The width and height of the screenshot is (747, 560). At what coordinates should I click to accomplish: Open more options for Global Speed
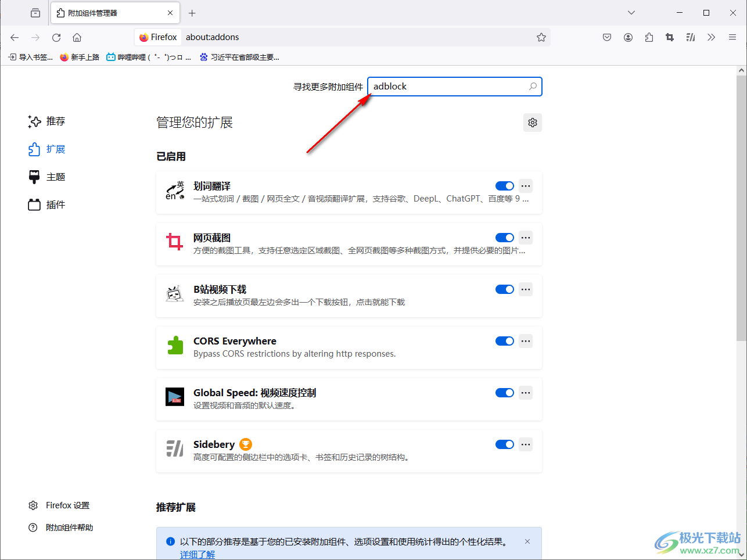(x=526, y=393)
